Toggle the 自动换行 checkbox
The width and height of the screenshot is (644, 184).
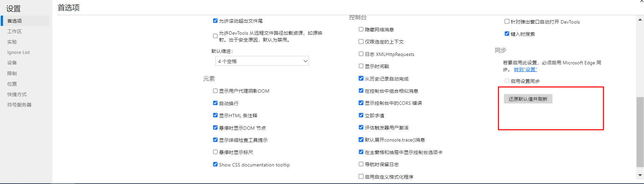tap(215, 103)
